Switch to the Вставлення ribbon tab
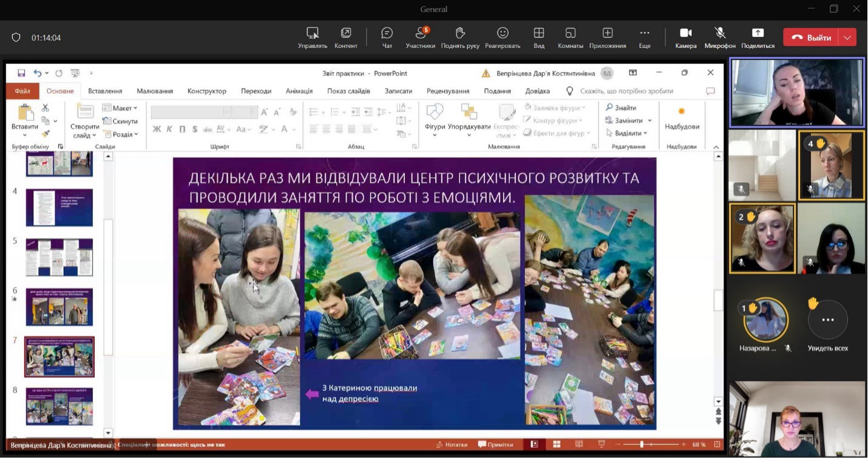Screen dimensions: 868x459 click(x=105, y=91)
